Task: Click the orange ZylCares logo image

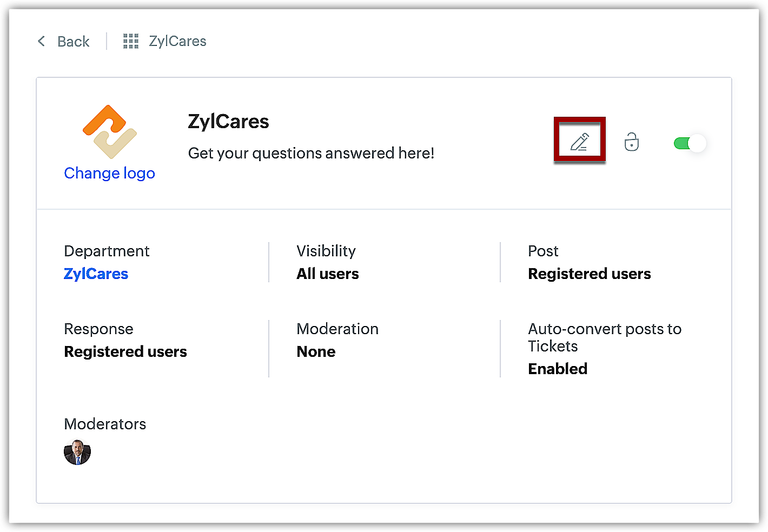Action: [x=110, y=132]
